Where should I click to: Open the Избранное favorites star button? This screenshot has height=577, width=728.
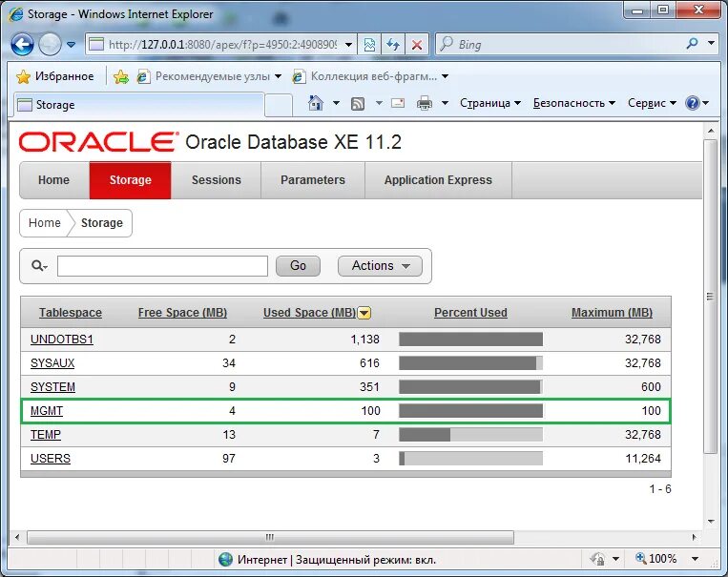point(55,76)
